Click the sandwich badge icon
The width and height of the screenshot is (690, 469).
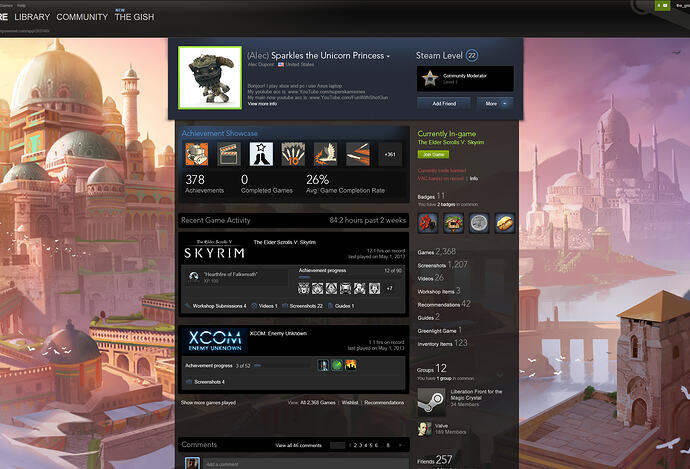[504, 223]
